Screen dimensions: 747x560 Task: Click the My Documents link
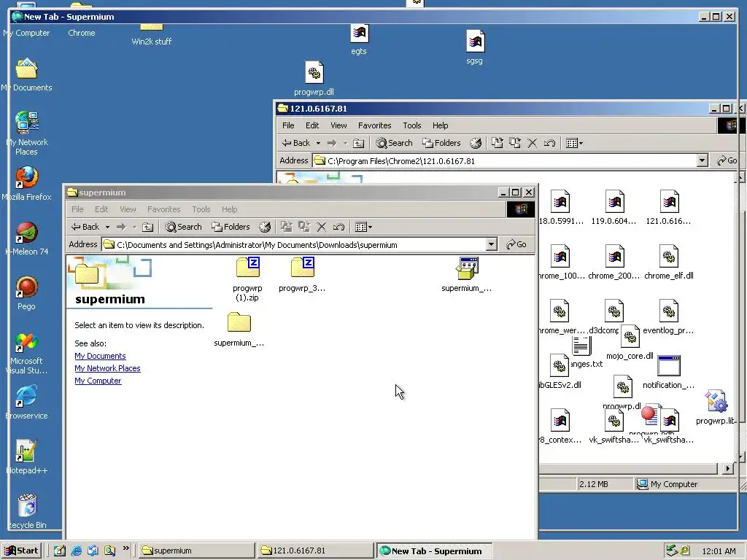[100, 356]
